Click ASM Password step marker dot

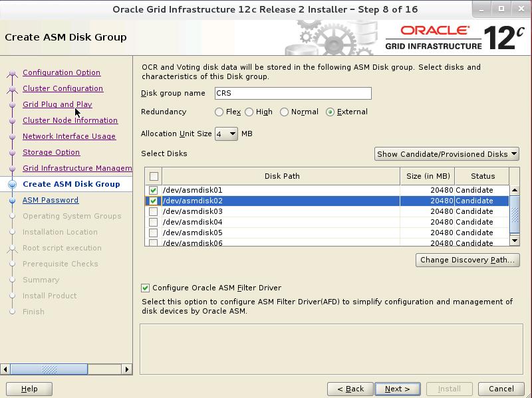[x=13, y=201]
